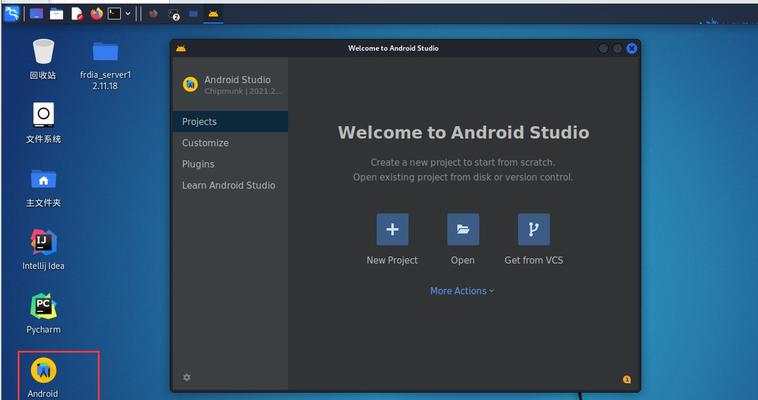Switch to the Firefox taskbar window button

tap(153, 14)
